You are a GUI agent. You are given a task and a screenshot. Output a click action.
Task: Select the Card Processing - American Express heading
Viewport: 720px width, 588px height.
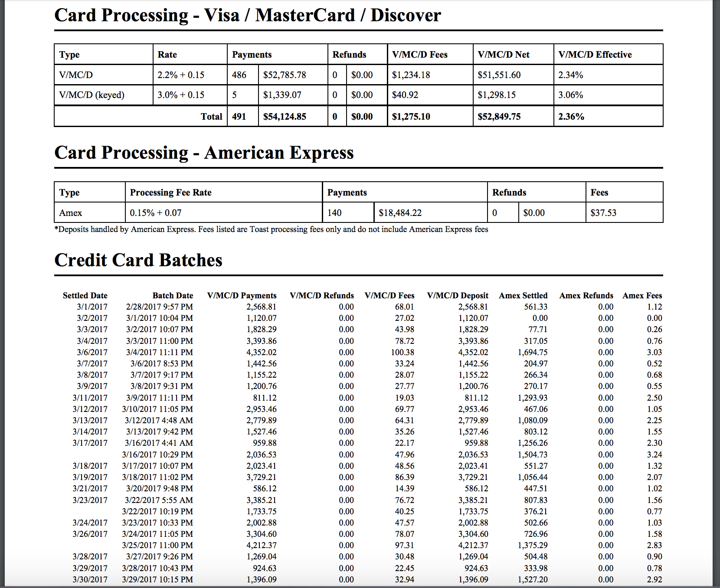click(204, 153)
